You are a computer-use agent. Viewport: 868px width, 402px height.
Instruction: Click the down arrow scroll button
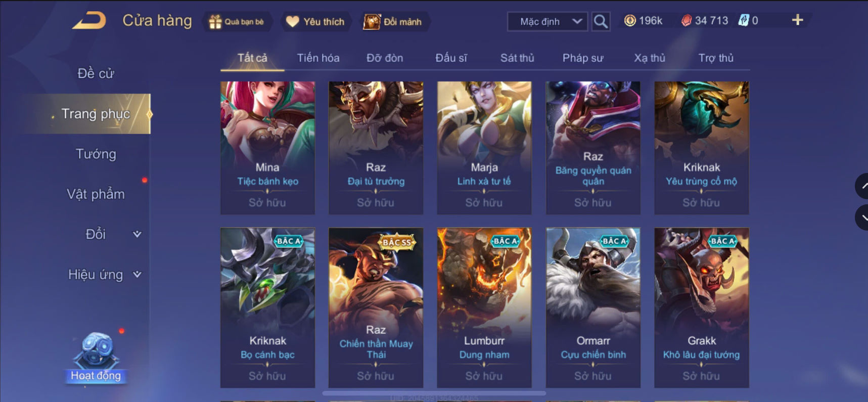861,218
